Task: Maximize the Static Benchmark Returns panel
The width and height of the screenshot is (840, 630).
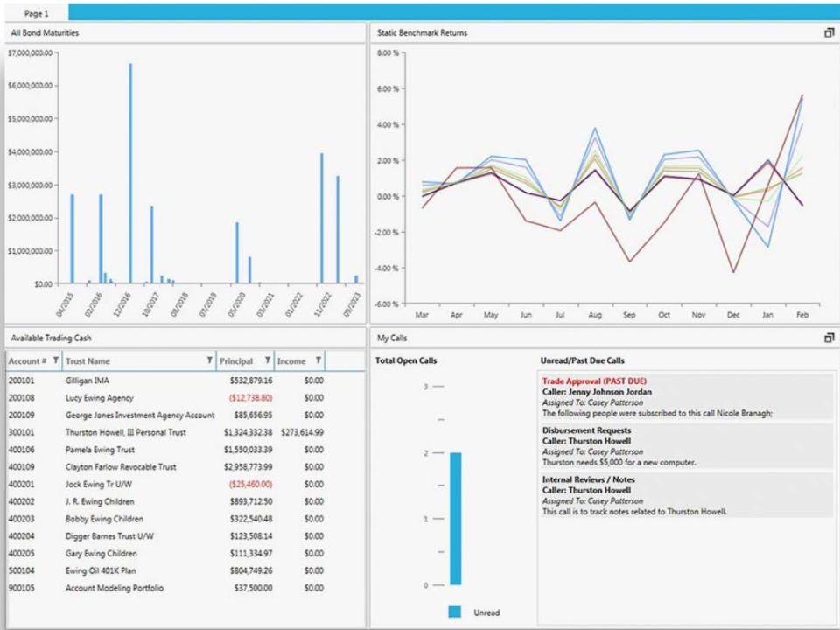Action: (x=829, y=32)
